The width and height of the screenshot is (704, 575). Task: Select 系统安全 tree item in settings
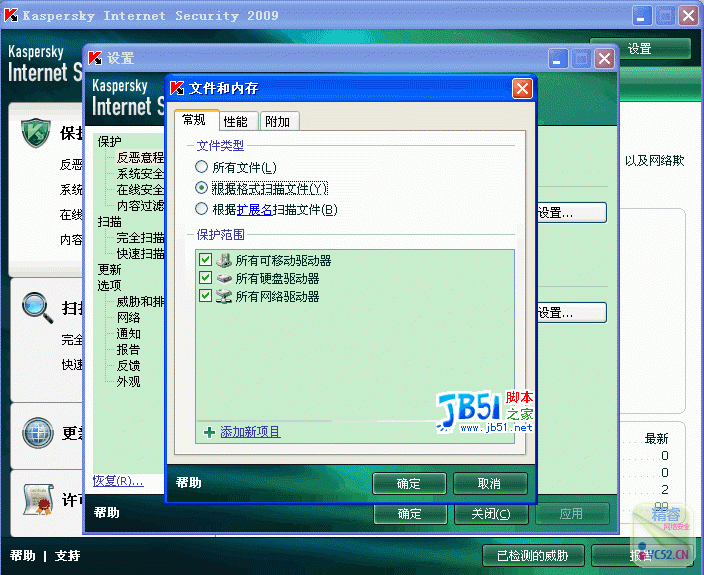(x=140, y=174)
